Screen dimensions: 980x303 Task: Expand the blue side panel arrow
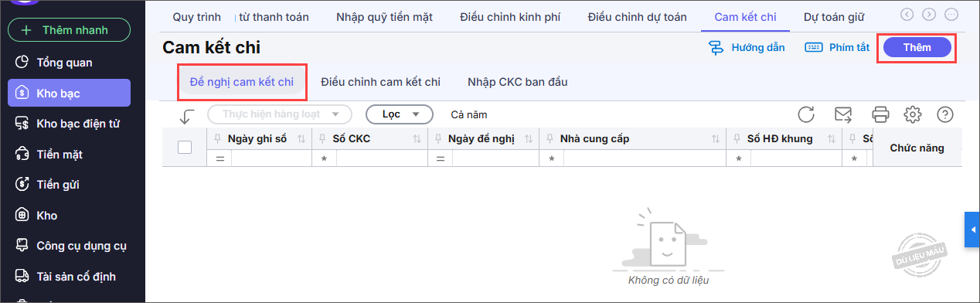click(972, 229)
